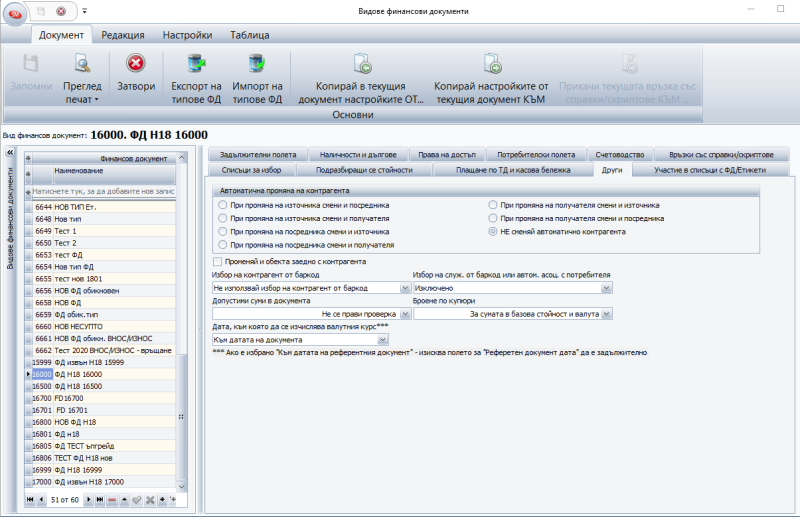The height and width of the screenshot is (517, 800).
Task: Click scroll up arrow of document list
Action: pos(182,158)
